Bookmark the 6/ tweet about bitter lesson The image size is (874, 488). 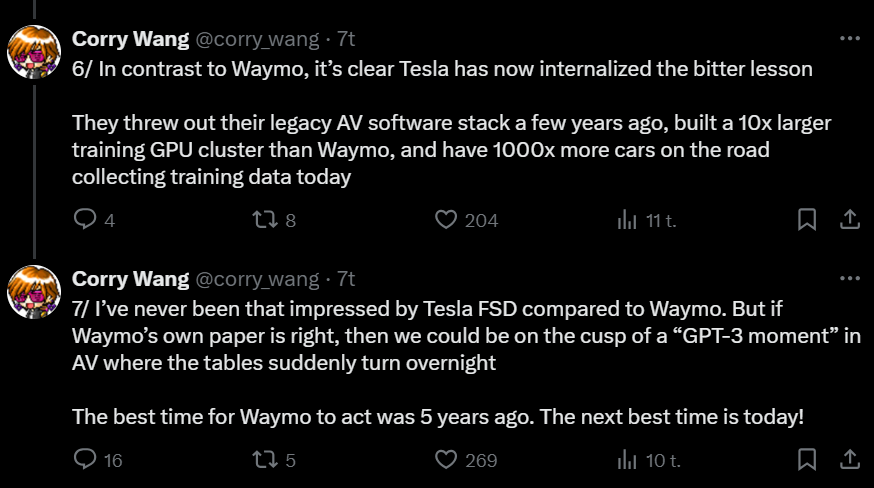click(x=807, y=219)
